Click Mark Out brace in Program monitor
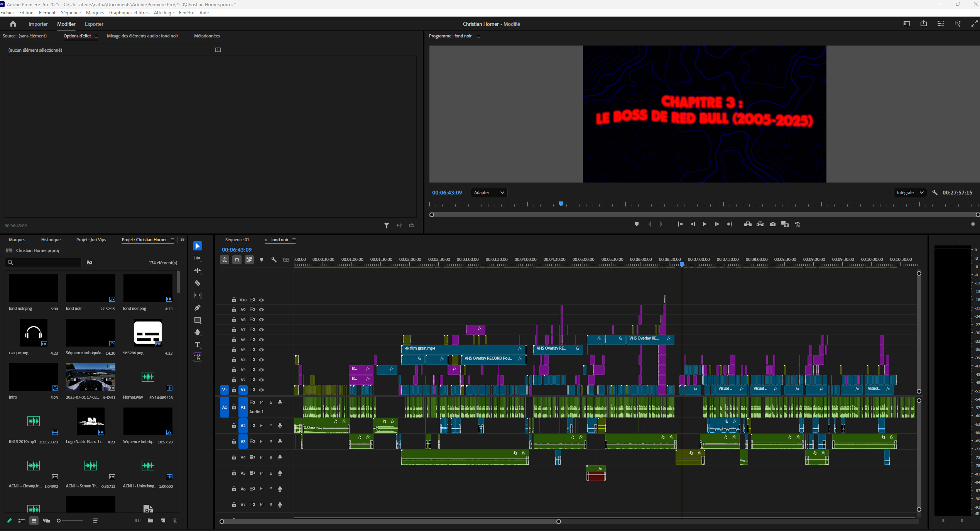Viewport: 980px width, 531px height. (x=661, y=224)
